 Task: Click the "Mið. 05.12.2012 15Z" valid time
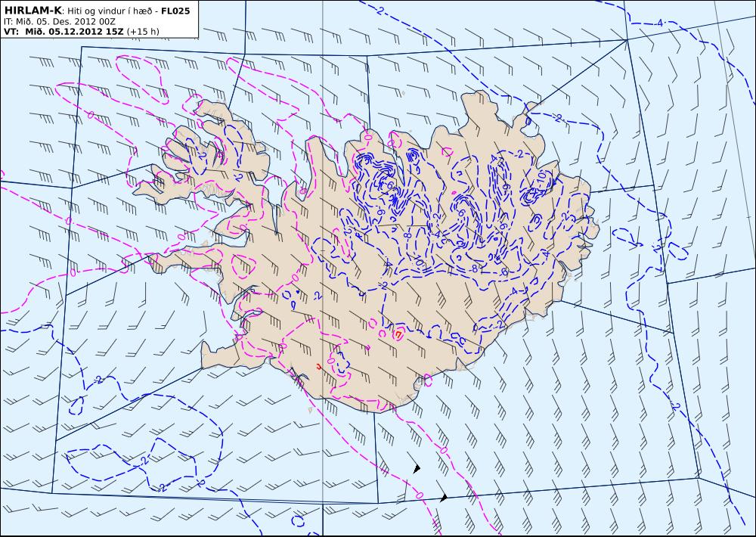75,32
